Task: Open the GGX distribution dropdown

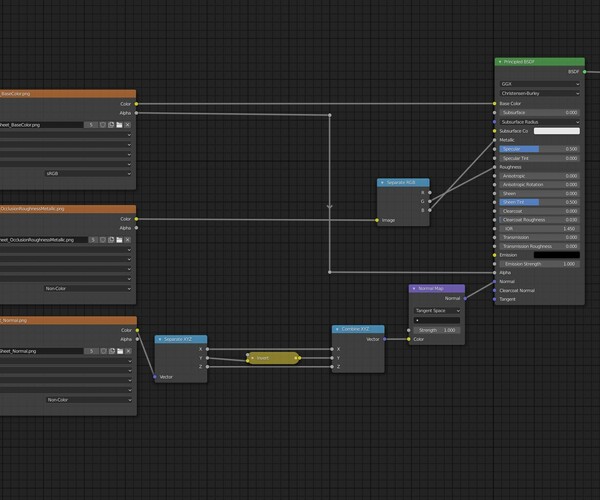Action: (x=540, y=84)
